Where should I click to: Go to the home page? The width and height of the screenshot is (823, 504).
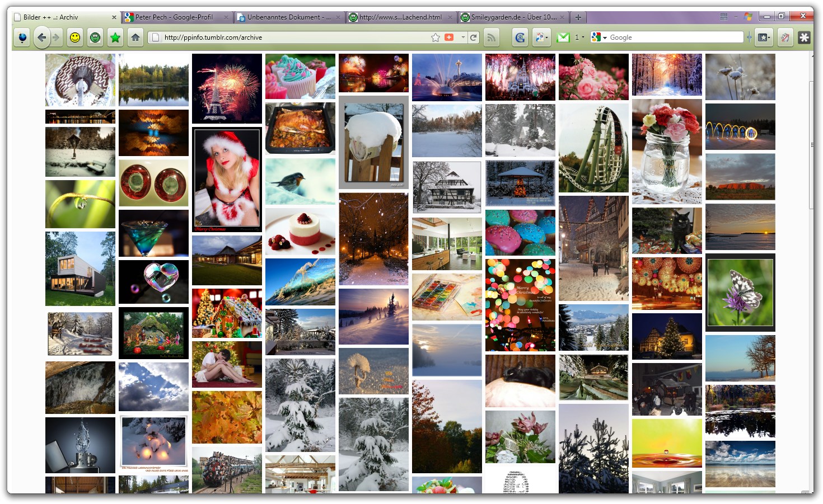135,37
